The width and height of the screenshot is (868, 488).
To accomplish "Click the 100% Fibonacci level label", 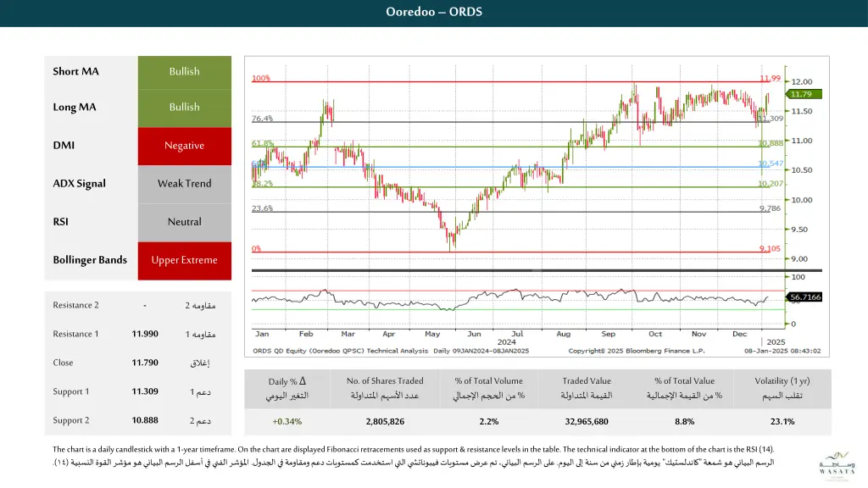I will click(x=261, y=78).
